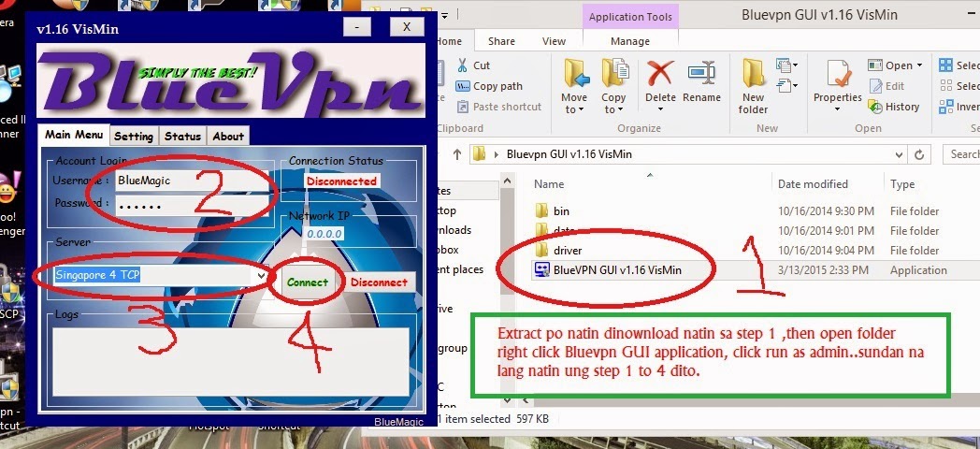Viewport: 980px width, 449px height.
Task: Select the bin folder
Action: [553, 211]
